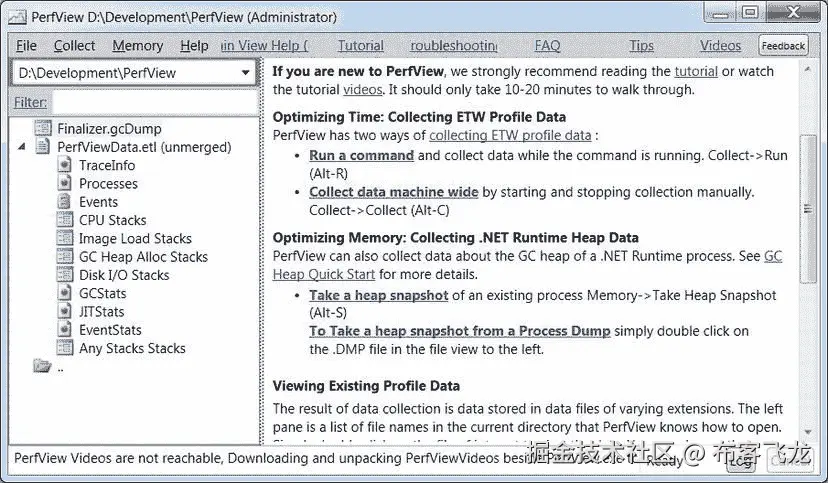Open the TraceInfo node icon

pyautogui.click(x=65, y=165)
